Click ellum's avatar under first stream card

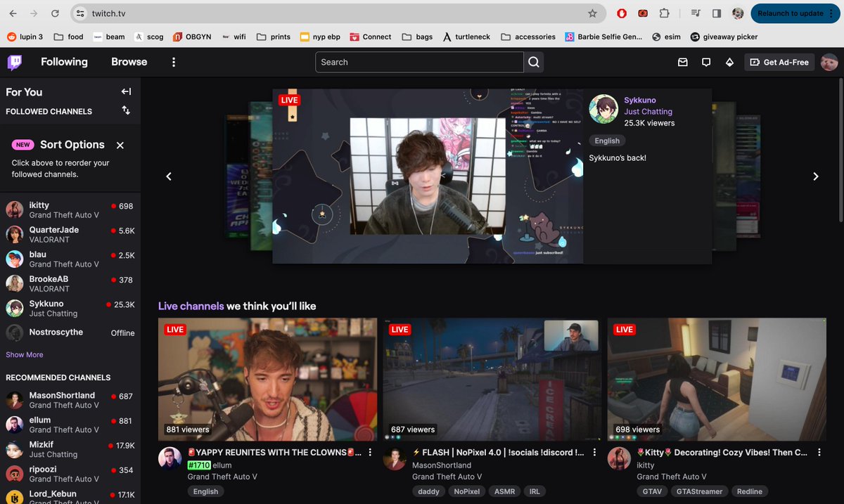pos(170,458)
